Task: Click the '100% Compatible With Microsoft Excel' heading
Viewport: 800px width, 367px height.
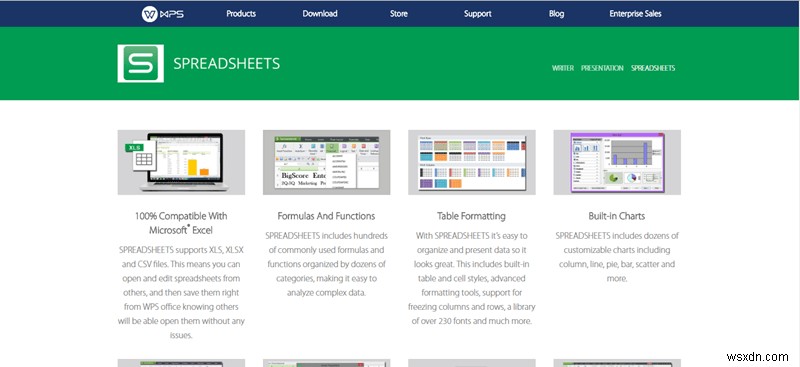Action: tap(181, 223)
